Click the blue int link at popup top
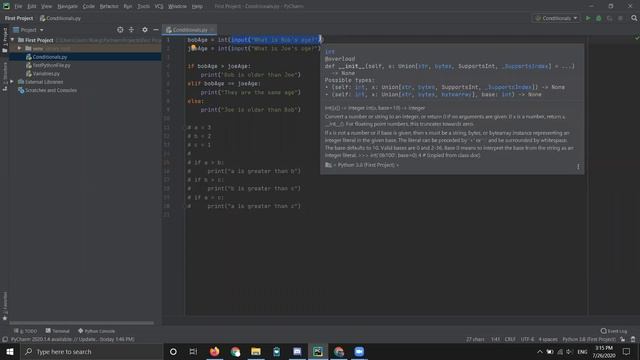The width and height of the screenshot is (640, 360). coord(330,52)
